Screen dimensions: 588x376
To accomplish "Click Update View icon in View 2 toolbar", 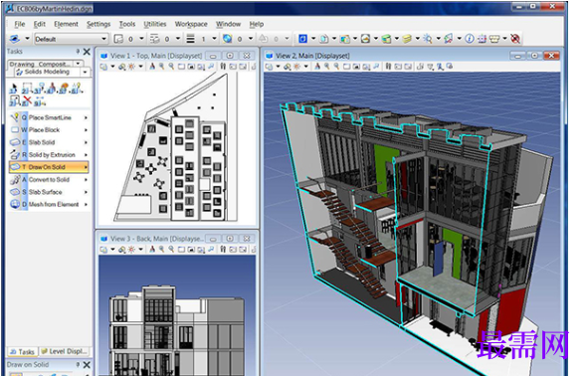I will pyautogui.click(x=317, y=67).
